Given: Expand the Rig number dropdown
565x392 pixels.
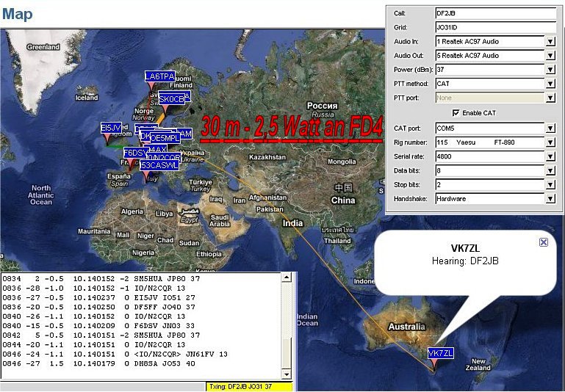Looking at the screenshot, I should pos(550,142).
